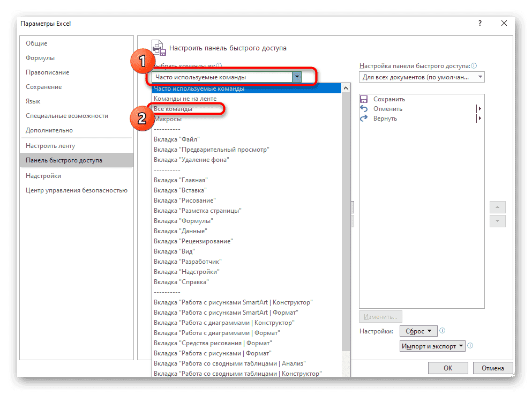Open the Импорт и экспорт dropdown

point(432,346)
